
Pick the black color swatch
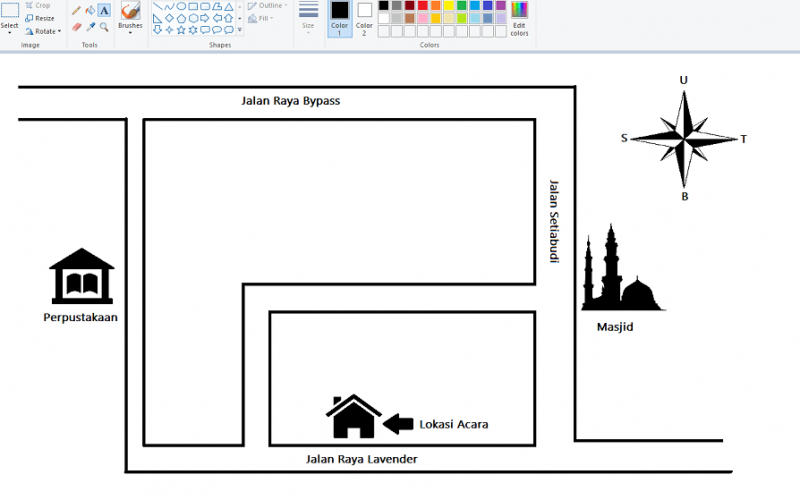384,6
